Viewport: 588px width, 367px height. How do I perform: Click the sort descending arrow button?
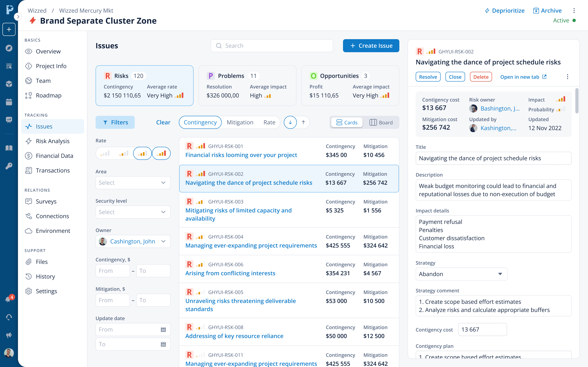point(290,122)
